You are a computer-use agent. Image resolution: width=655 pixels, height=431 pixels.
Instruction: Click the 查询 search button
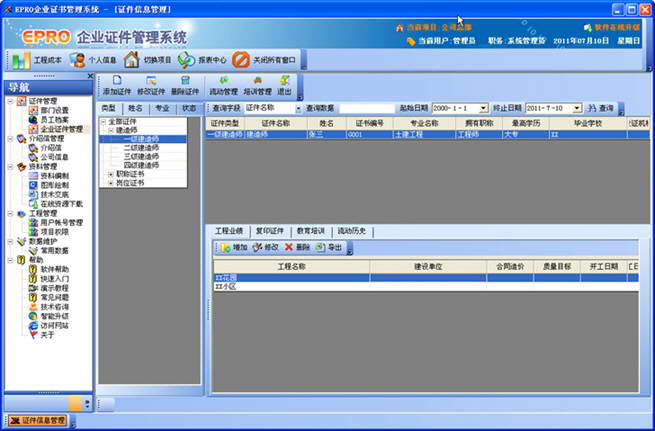click(x=601, y=108)
